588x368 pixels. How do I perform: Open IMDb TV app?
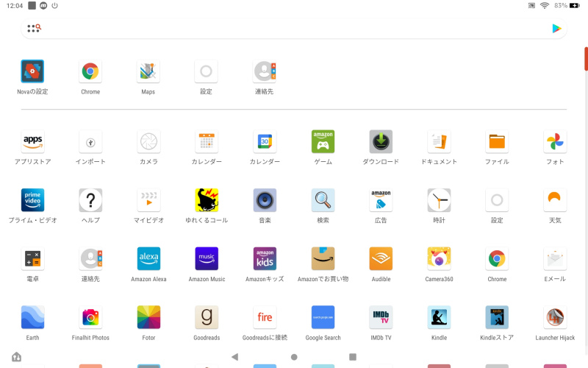pyautogui.click(x=381, y=317)
